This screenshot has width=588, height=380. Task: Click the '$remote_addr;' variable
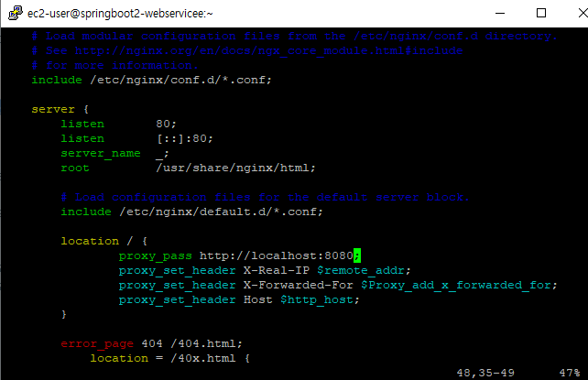364,270
